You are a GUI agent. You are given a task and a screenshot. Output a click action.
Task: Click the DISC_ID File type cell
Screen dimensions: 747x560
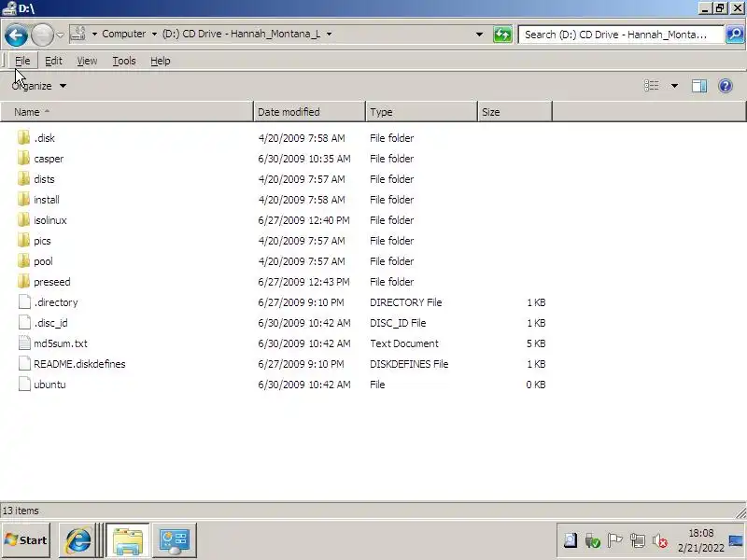click(398, 323)
